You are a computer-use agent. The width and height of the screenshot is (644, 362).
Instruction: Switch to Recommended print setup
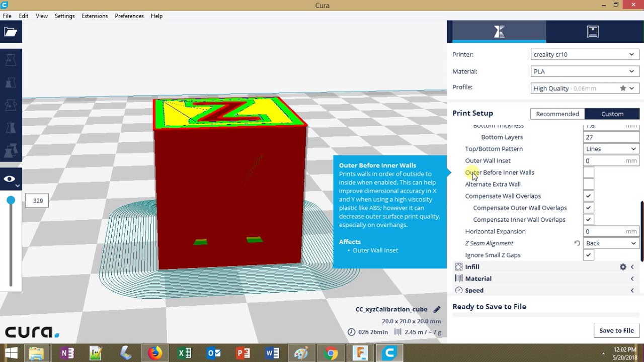click(557, 114)
